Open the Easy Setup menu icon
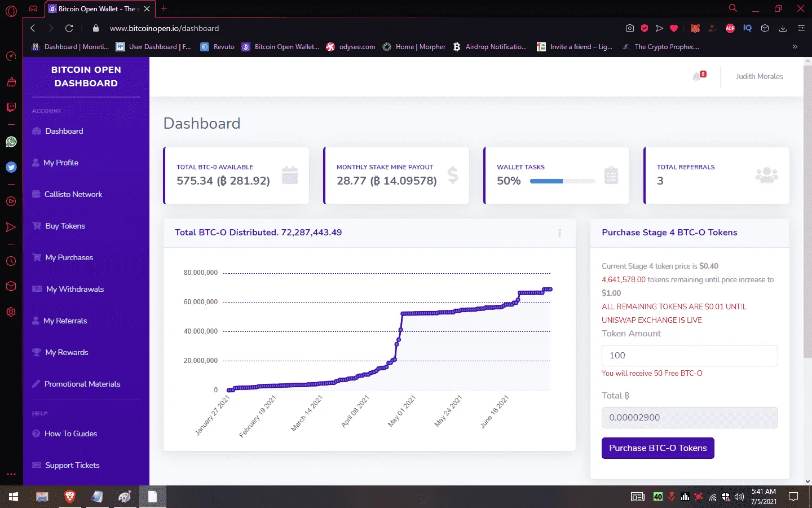This screenshot has width=812, height=508. tap(801, 28)
